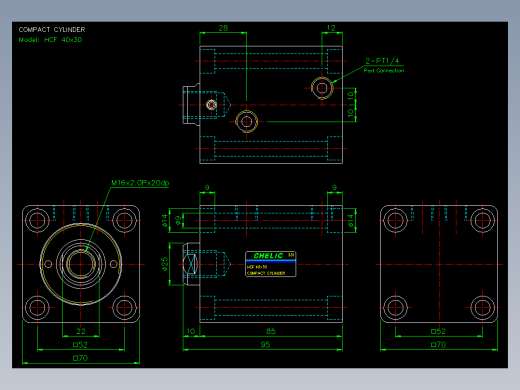Viewport: 520px width, 390px height.
Task: Select the ø14 dimension left of side view
Action: click(165, 221)
